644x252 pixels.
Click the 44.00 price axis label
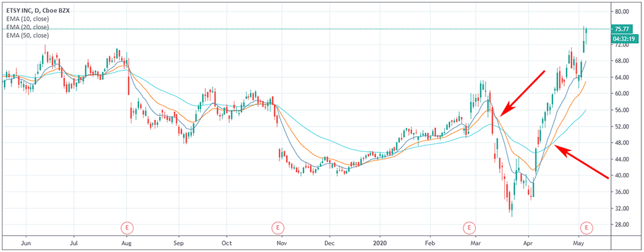622,159
